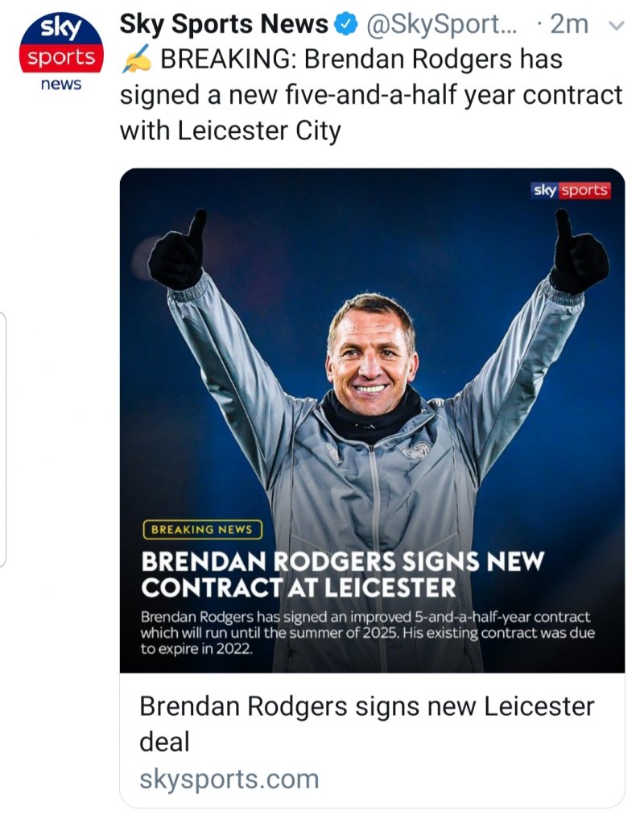Click the summer of 2025 caption paragraph
644x823 pixels.
pos(365,631)
